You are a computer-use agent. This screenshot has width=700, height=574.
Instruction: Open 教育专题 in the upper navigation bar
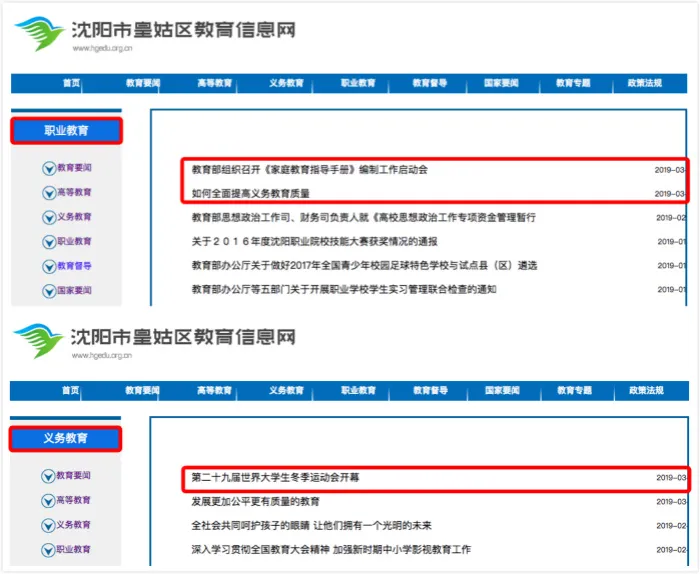[x=573, y=83]
